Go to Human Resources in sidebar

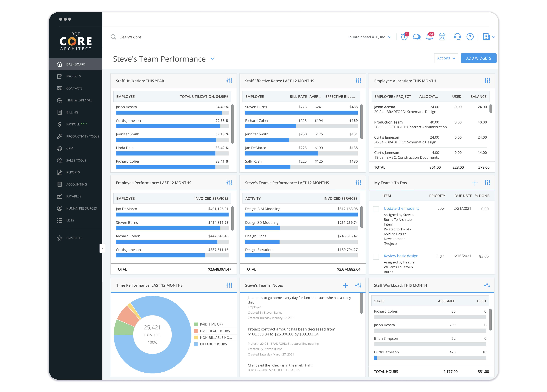point(81,208)
